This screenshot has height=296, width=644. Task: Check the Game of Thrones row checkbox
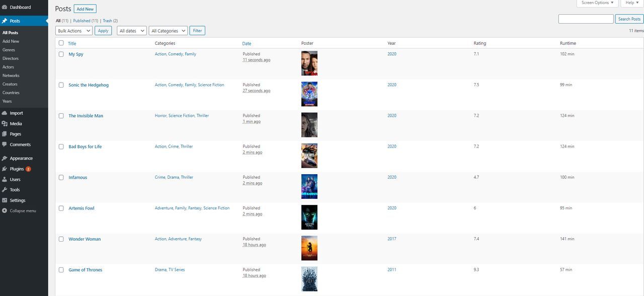61,270
